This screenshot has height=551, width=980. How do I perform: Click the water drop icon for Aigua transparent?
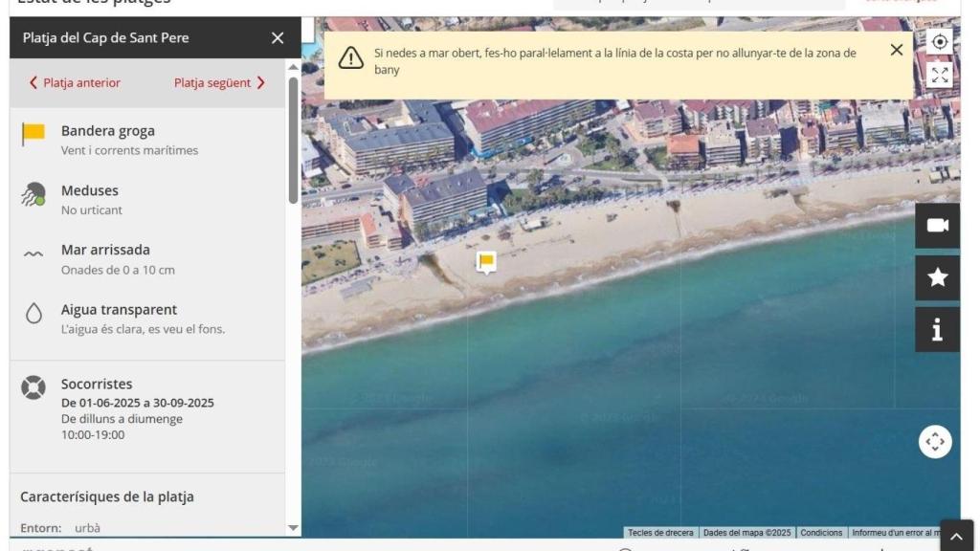pyautogui.click(x=34, y=314)
